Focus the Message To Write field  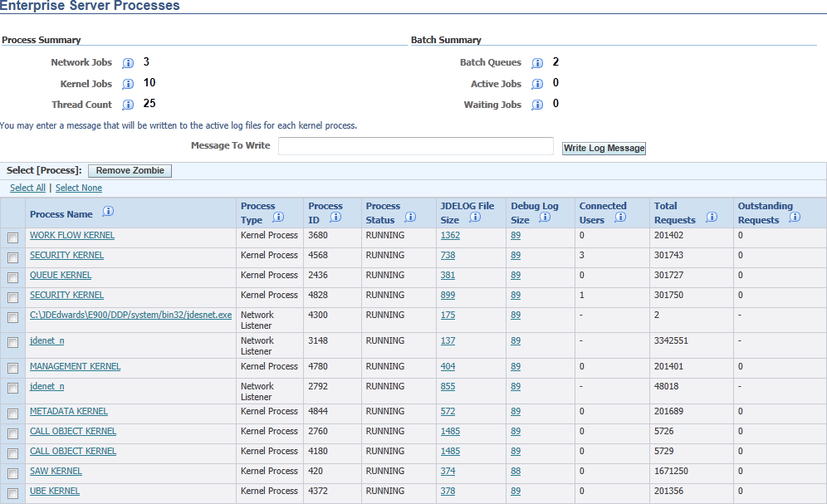click(416, 146)
